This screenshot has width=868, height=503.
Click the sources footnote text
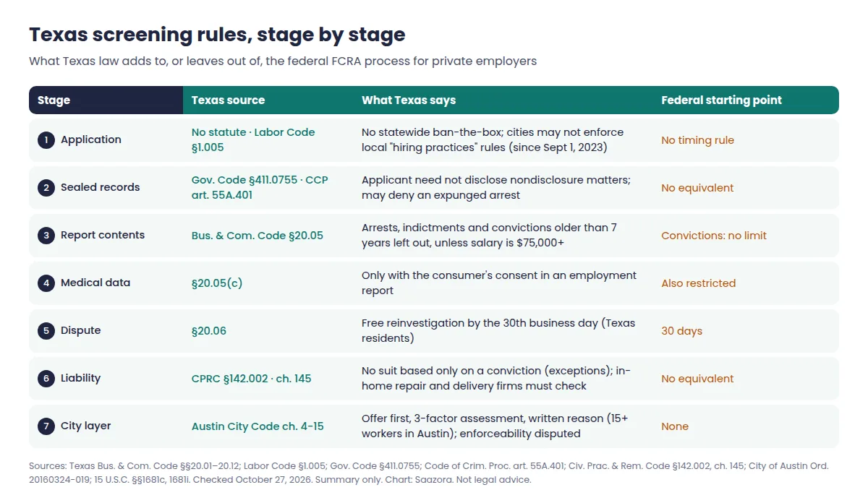pos(429,473)
